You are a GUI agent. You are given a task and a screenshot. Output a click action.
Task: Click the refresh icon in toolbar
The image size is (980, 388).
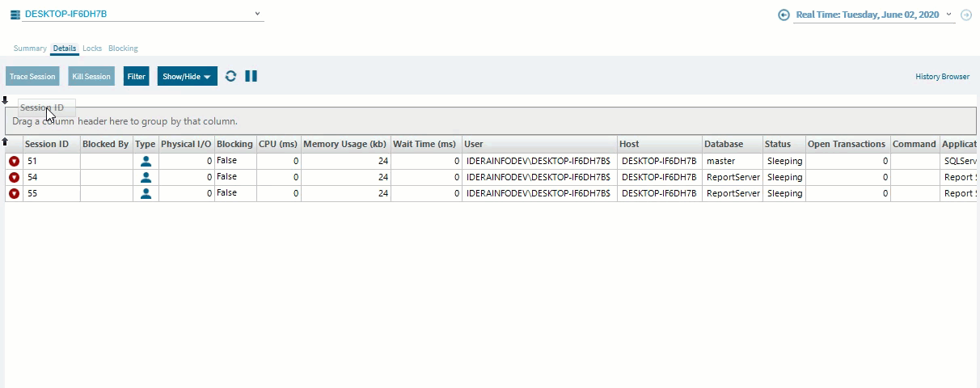coord(230,76)
